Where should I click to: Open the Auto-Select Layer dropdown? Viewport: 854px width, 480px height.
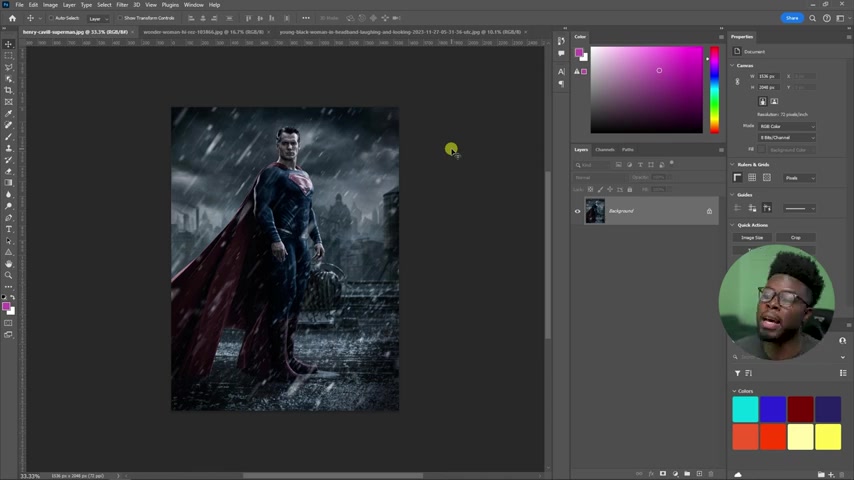(x=99, y=19)
